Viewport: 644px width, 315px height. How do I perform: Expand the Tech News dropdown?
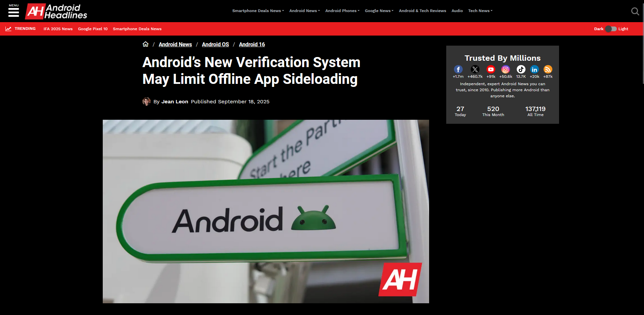pyautogui.click(x=480, y=11)
